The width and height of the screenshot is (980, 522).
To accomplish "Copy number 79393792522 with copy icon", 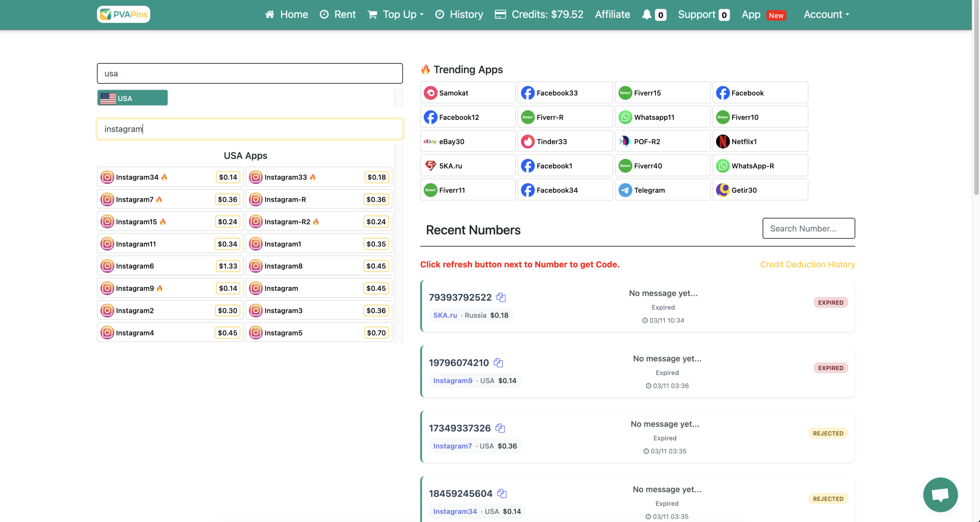I will (x=501, y=297).
